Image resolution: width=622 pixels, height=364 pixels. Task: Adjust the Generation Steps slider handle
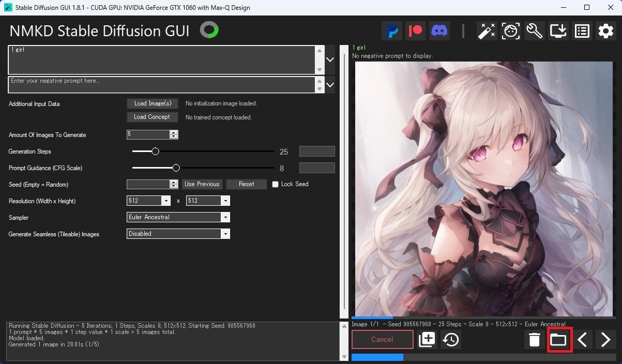click(155, 151)
